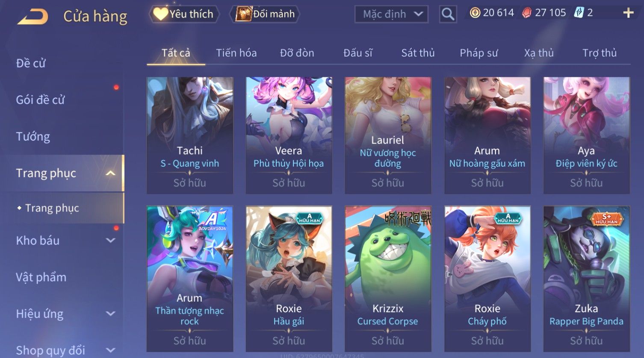This screenshot has width=644, height=358.
Task: Expand the Hiệu ứng sidebar section
Action: coord(110,314)
